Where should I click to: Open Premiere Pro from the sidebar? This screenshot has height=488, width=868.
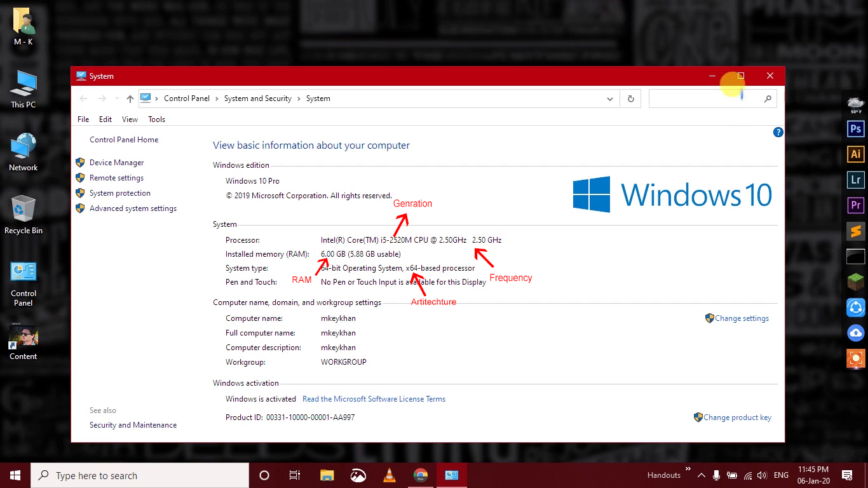(x=855, y=205)
